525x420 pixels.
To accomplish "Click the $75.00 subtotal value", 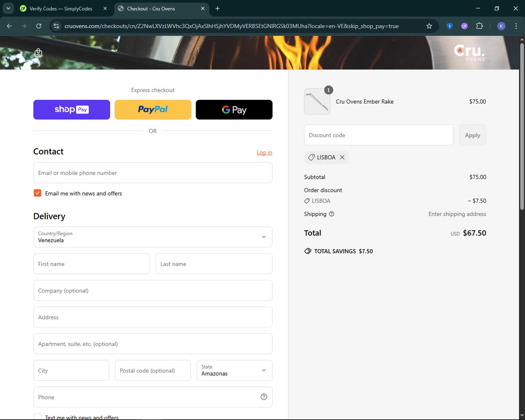I will click(478, 177).
